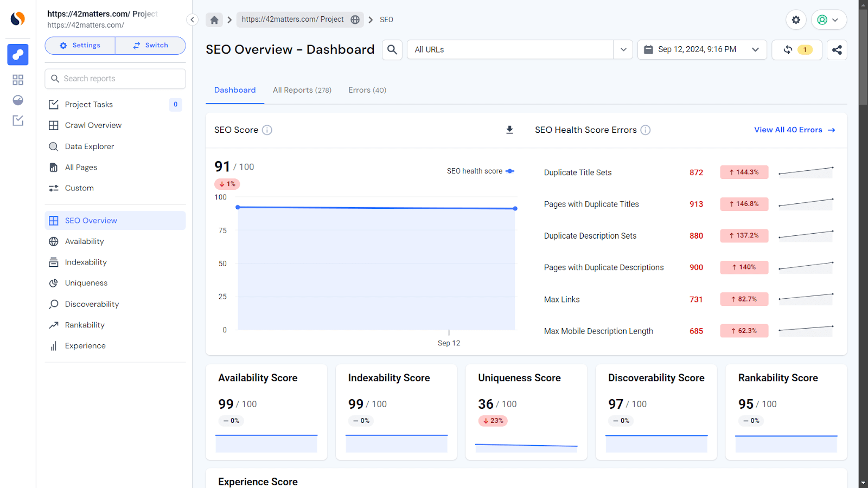868x488 pixels.
Task: Select Rankability in the sidebar navigation
Action: [84, 324]
